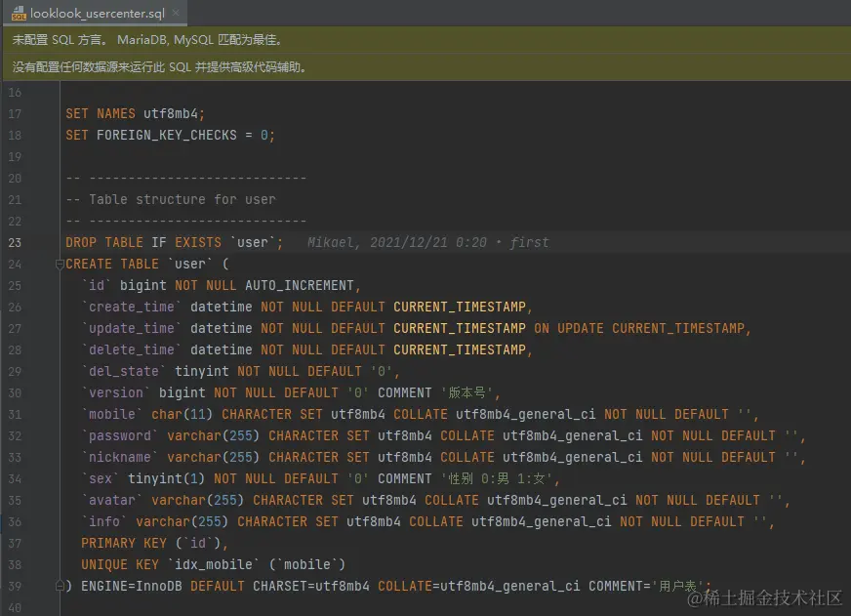
Task: Click the `mobile` column name on the char(11) line
Action: coord(112,415)
